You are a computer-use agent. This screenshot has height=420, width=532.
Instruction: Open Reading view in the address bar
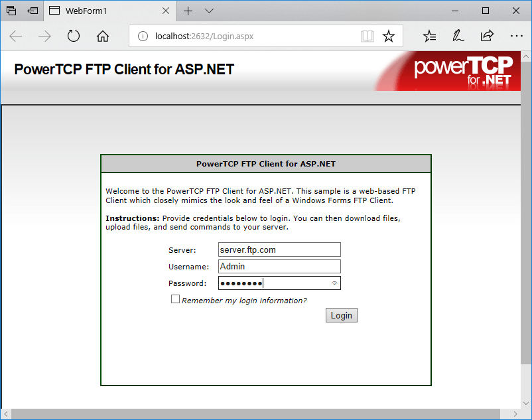click(367, 36)
